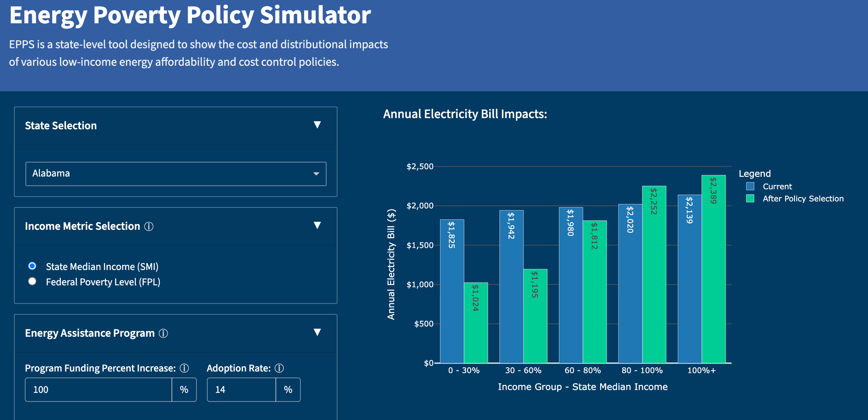Edit the Adoption Rate value field

[x=241, y=390]
